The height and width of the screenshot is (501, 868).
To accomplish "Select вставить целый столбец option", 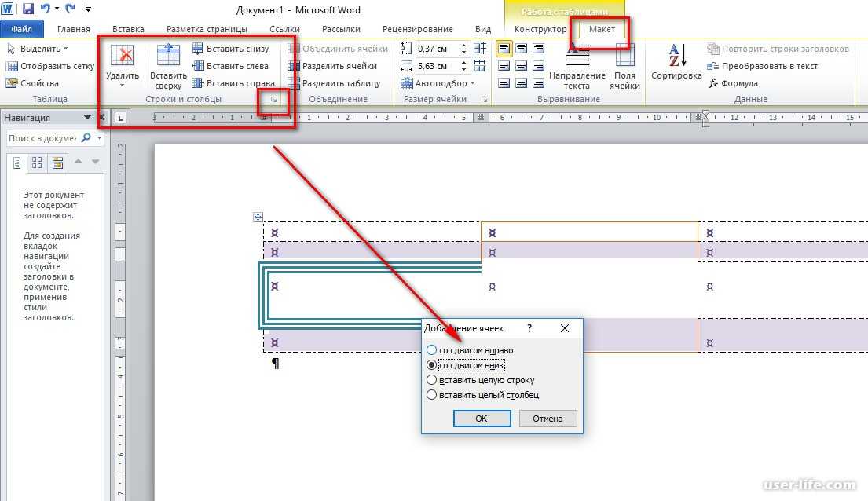I will tap(483, 395).
